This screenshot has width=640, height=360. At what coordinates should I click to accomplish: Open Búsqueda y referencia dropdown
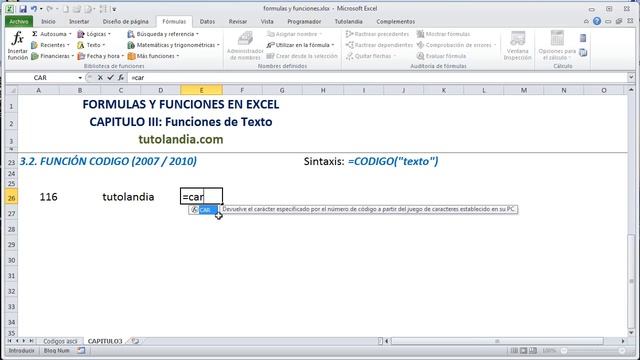[x=163, y=34]
